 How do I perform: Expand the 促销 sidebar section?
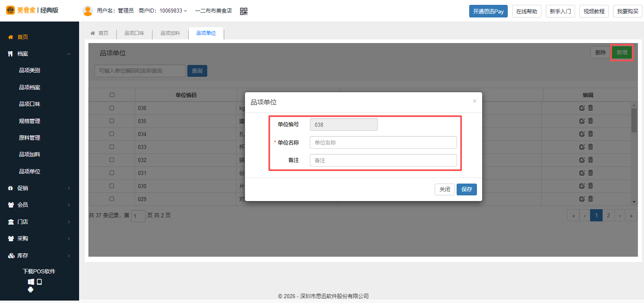tap(39, 188)
